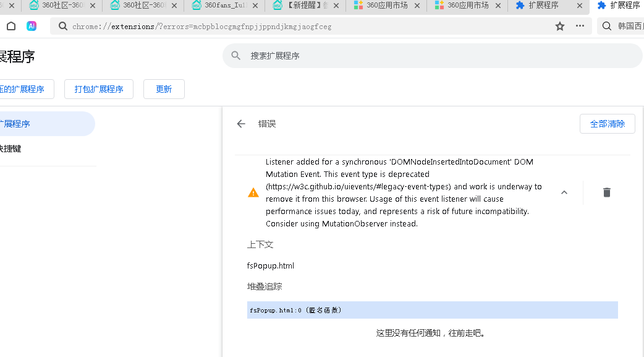The height and width of the screenshot is (357, 644).
Task: Open Chrome's three-dot menu
Action: click(580, 27)
